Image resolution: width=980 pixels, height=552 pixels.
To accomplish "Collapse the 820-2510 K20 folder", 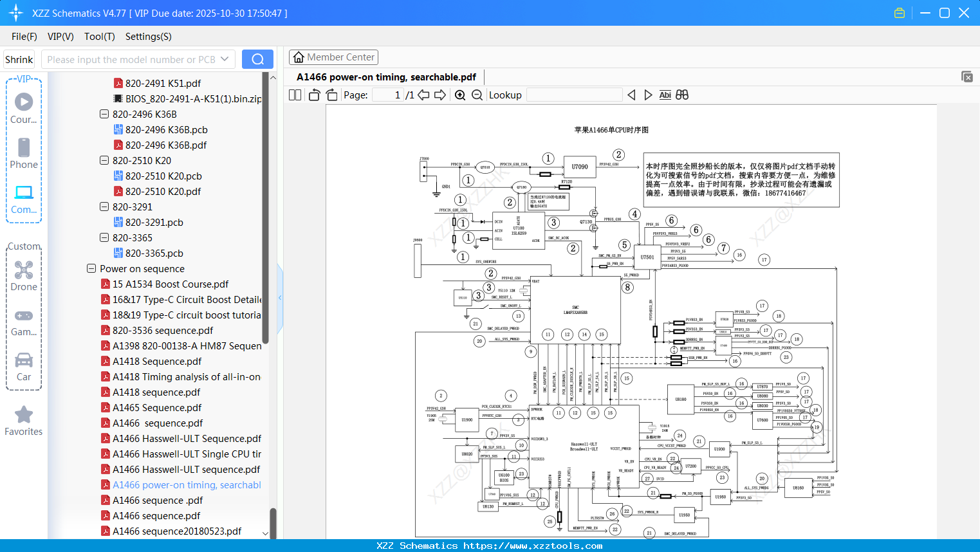I will click(x=104, y=161).
